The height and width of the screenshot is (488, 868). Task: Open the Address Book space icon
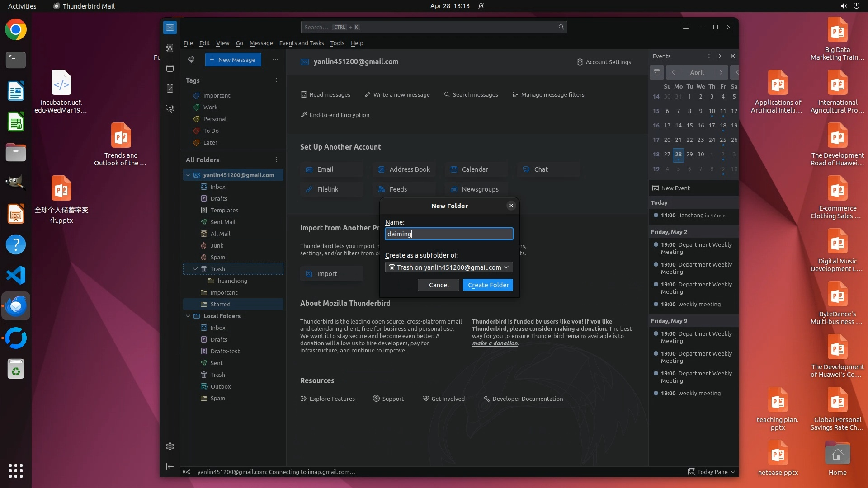[170, 48]
